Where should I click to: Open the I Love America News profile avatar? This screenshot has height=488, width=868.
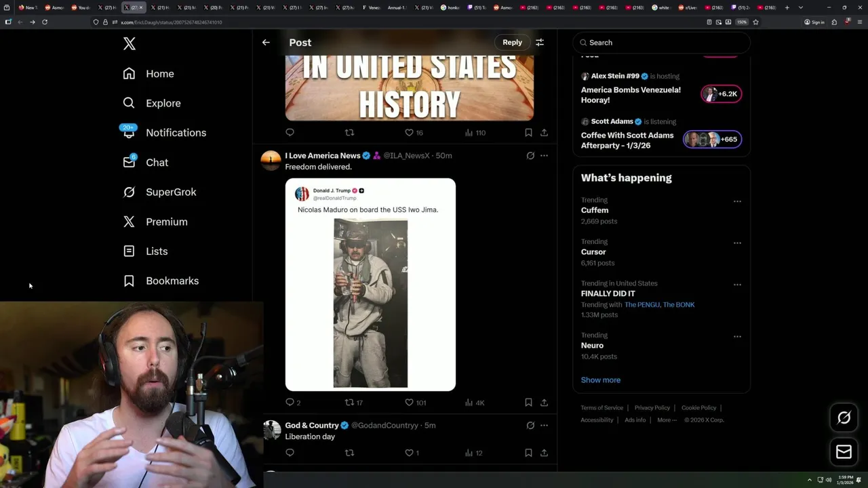click(271, 161)
